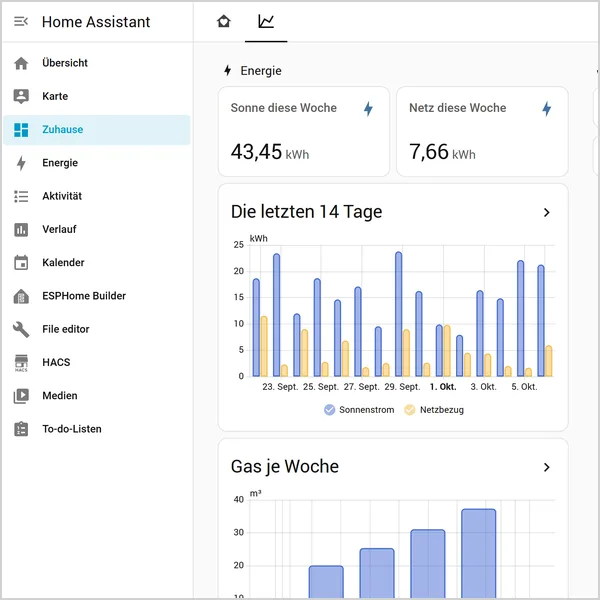Click the Karte map icon in the sidebar

pos(21,96)
